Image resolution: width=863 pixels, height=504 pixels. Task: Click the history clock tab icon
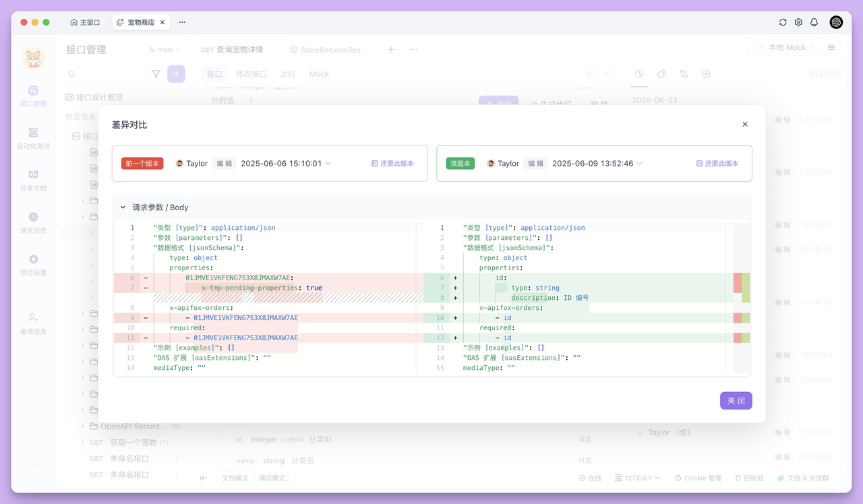tap(640, 74)
